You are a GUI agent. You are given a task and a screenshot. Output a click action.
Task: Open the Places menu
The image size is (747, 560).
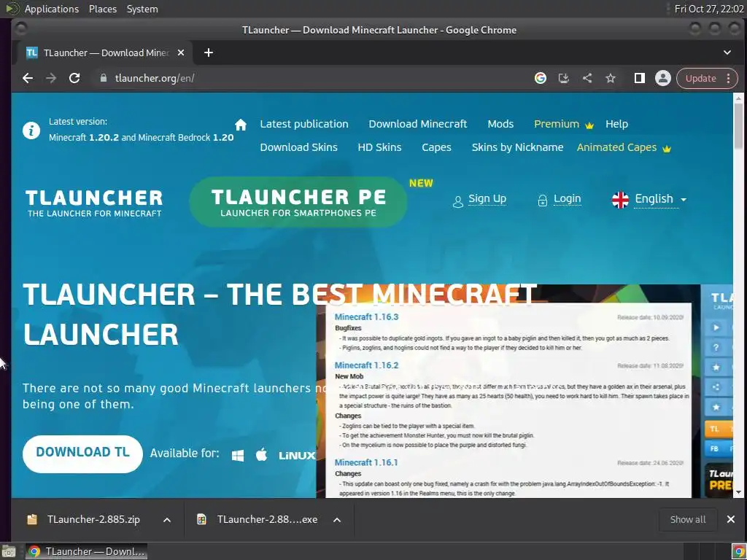pos(103,9)
